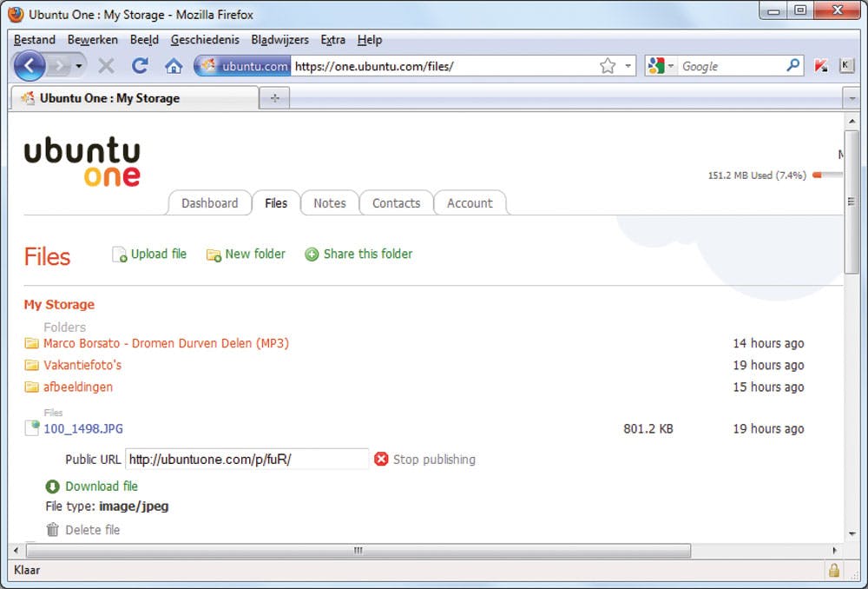Viewport: 868px width, 589px height.
Task: Click the K virtual keyboard toolbar icon
Action: 845,65
